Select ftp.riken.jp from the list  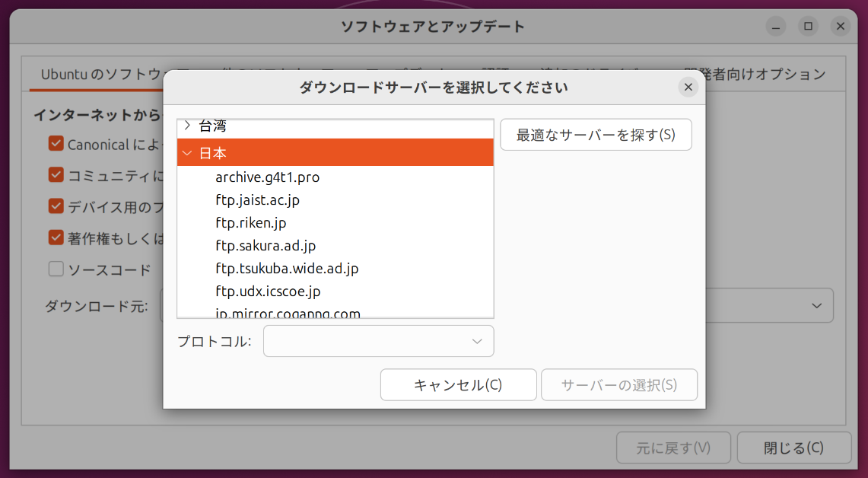[x=250, y=223]
